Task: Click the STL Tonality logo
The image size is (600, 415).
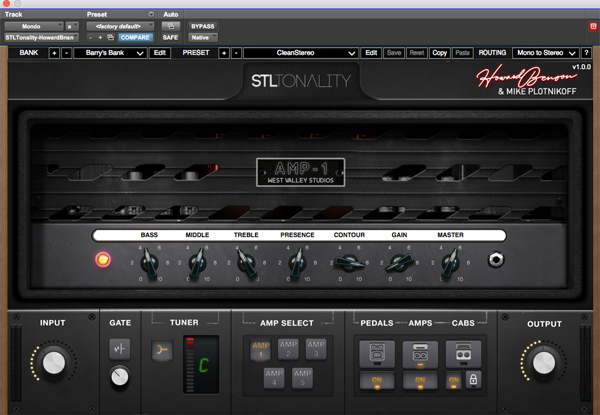Action: [301, 81]
